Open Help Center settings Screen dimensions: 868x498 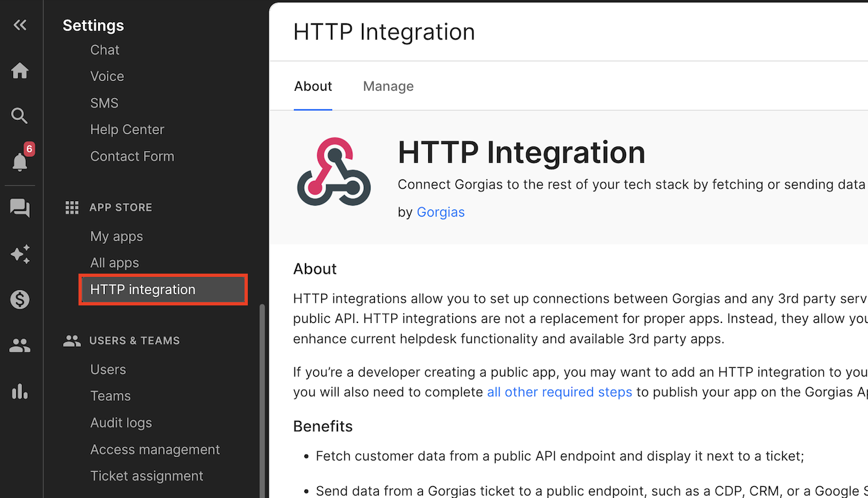tap(127, 130)
